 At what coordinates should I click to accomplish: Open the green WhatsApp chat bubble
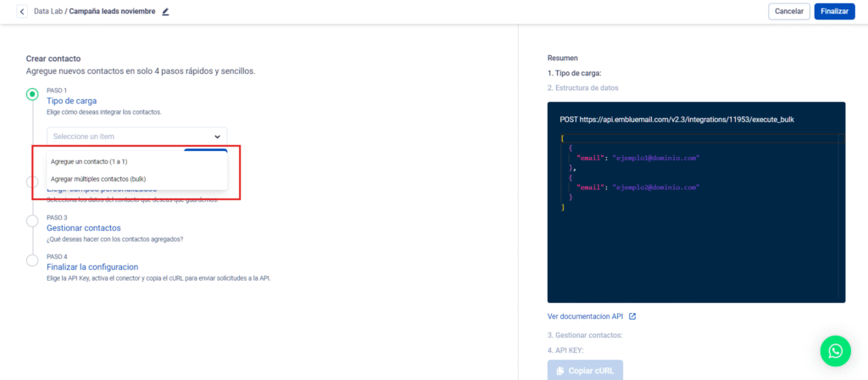(x=835, y=350)
